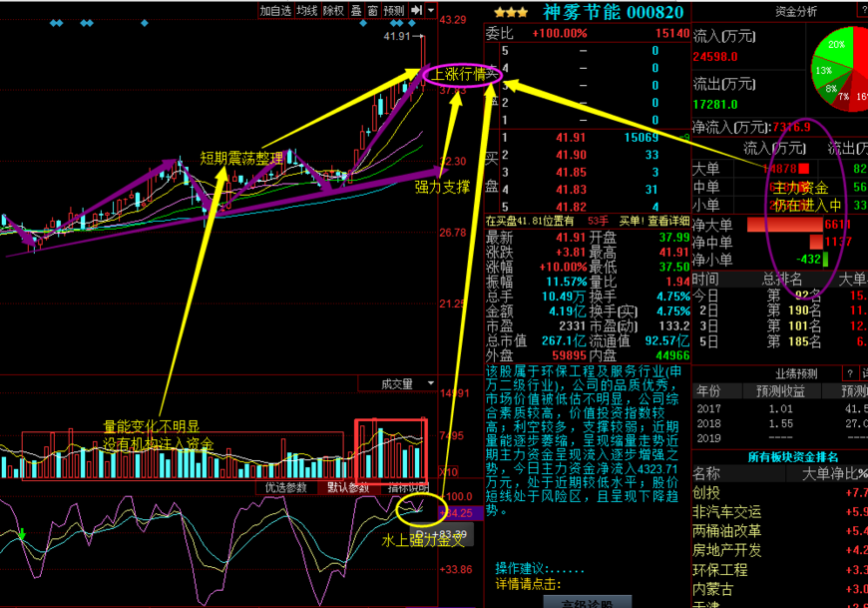
Task: Click the 流通值 value 92.57亿
Action: pos(667,340)
